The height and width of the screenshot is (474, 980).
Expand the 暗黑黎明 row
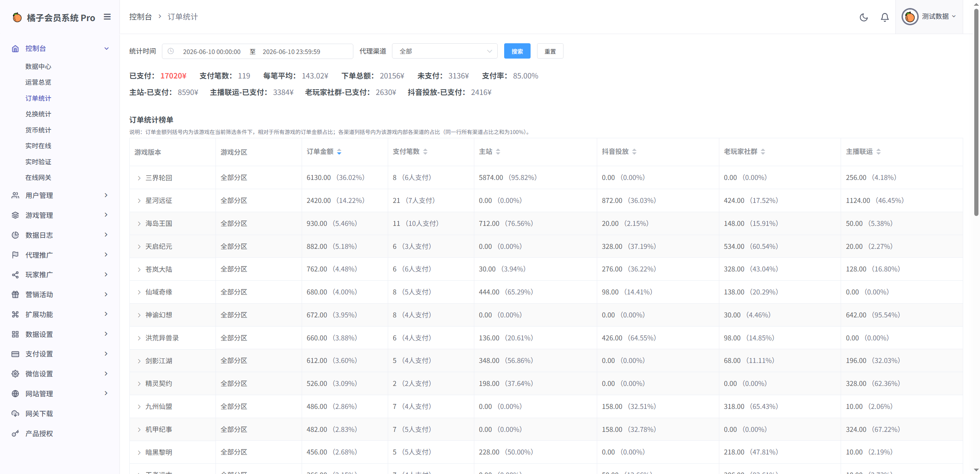139,453
